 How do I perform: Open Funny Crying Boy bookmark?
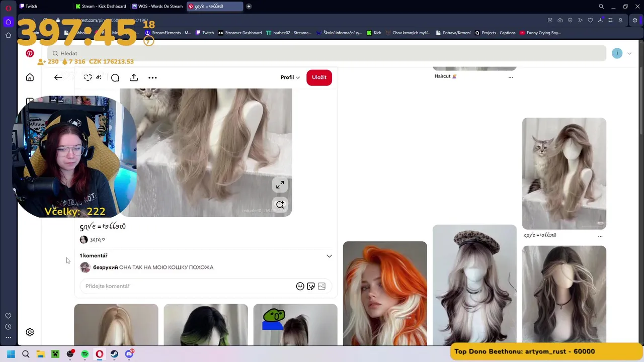pos(540,33)
